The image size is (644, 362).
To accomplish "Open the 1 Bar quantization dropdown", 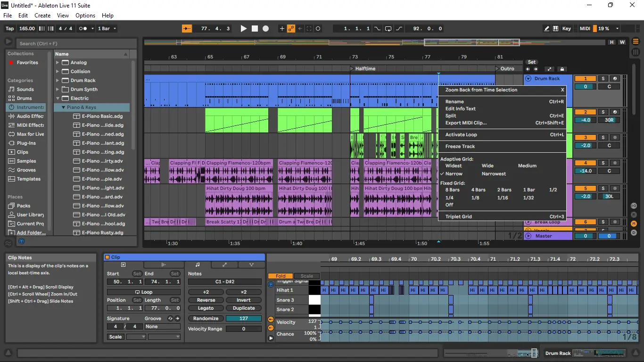I will (x=107, y=29).
